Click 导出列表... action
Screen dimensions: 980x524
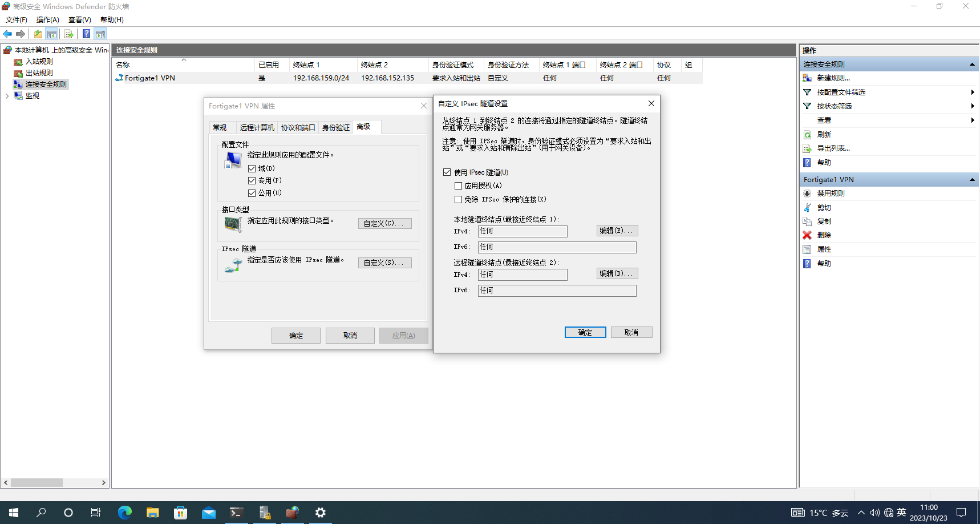[x=833, y=148]
